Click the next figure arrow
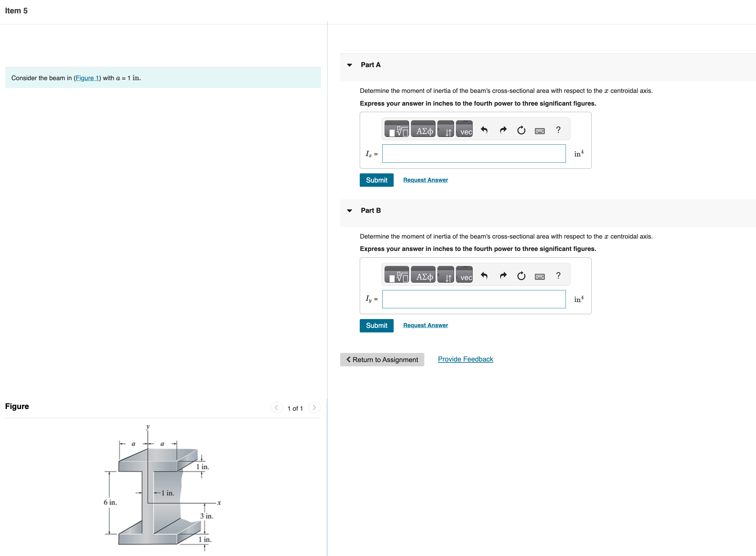Viewport: 756px width, 556px height. (x=314, y=408)
